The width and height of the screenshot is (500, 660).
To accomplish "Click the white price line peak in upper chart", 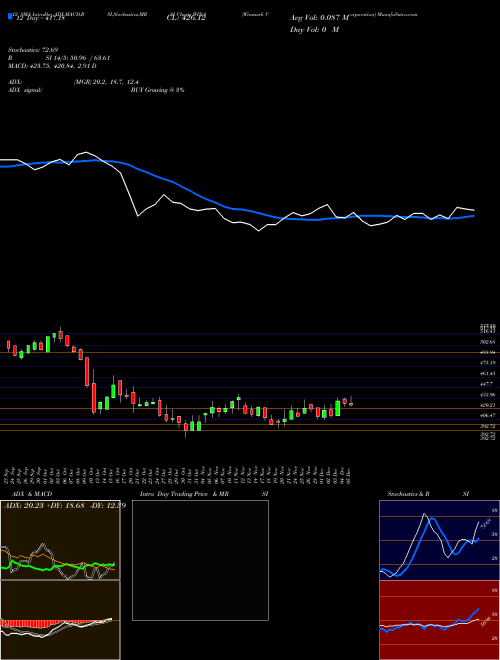I will [86, 152].
